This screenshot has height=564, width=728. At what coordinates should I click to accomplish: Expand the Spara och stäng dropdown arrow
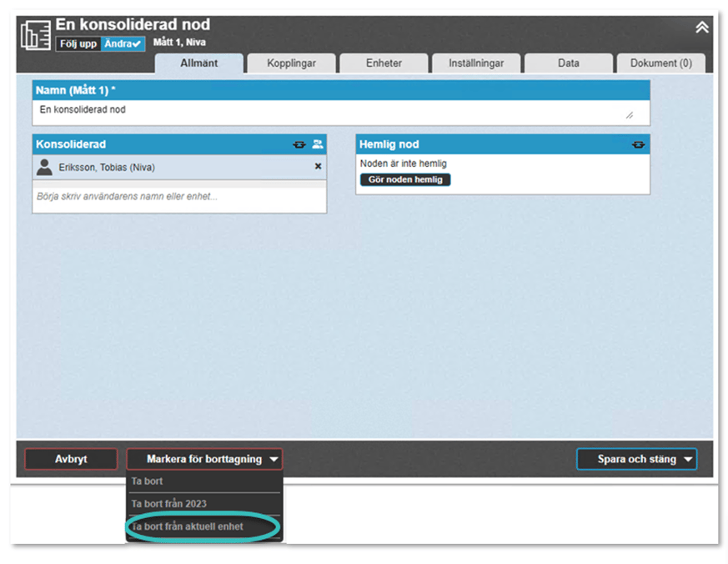click(688, 459)
